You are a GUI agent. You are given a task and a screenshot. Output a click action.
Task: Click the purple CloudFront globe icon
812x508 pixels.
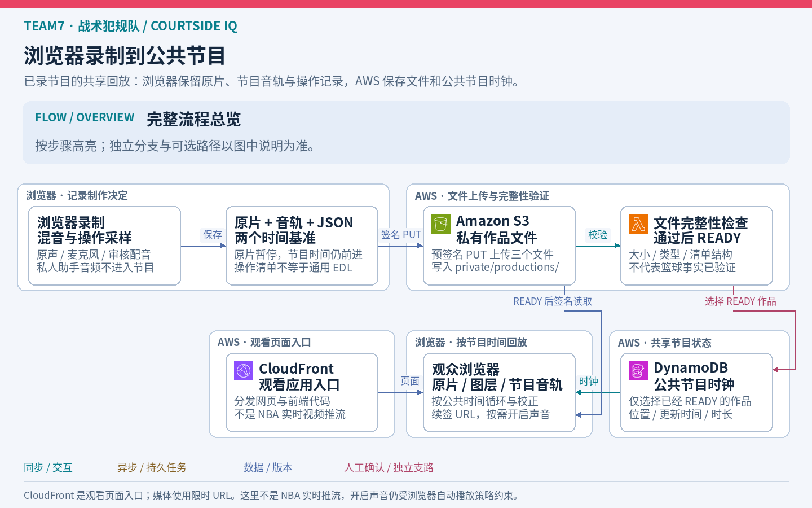(x=244, y=371)
